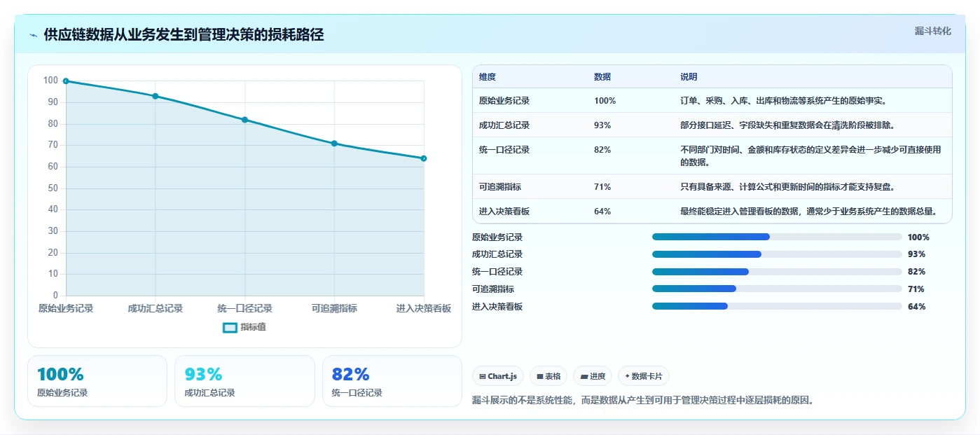Click the 指标值 legend label text

click(254, 327)
